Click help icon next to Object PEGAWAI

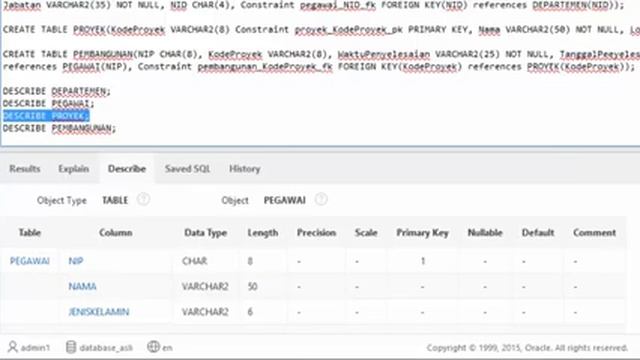[321, 200]
